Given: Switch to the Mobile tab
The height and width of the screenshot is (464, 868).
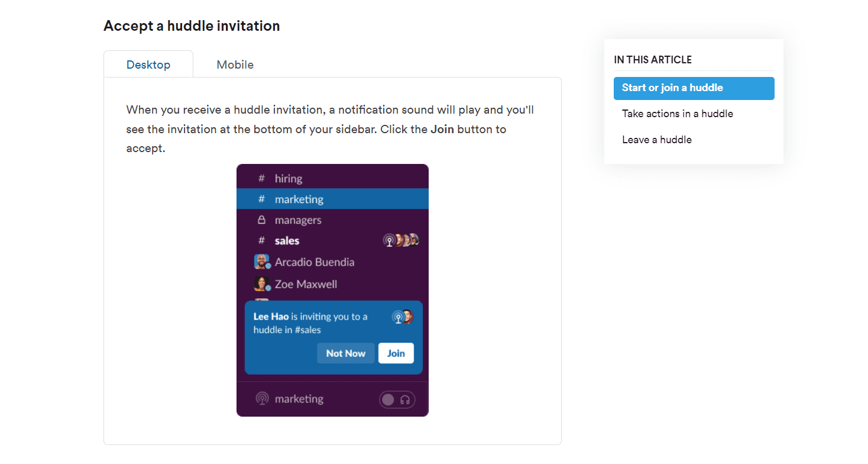Looking at the screenshot, I should pyautogui.click(x=235, y=65).
